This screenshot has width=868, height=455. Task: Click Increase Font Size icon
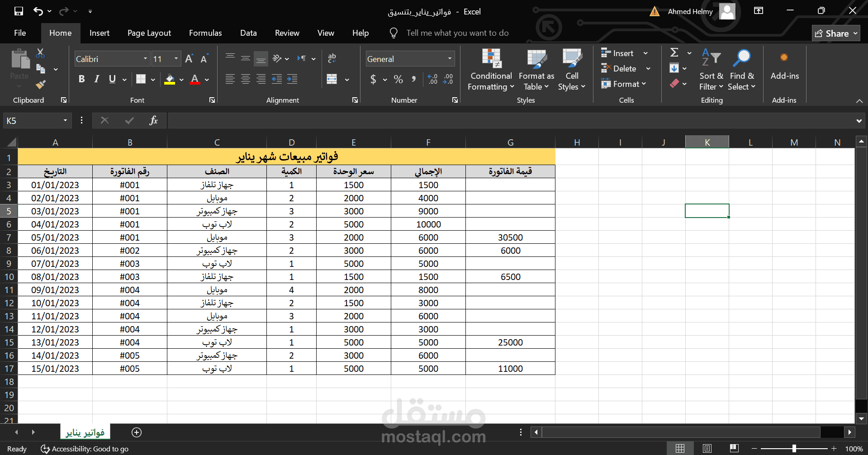(x=189, y=59)
